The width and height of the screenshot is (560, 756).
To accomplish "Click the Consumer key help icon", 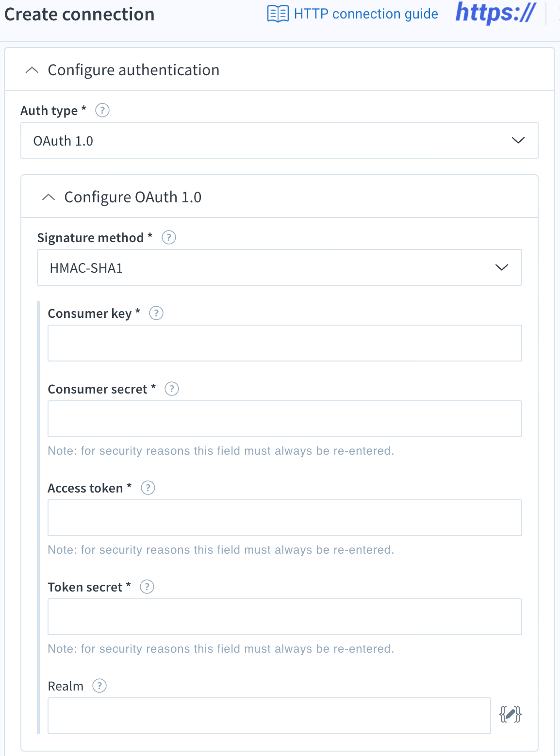I will 156,313.
